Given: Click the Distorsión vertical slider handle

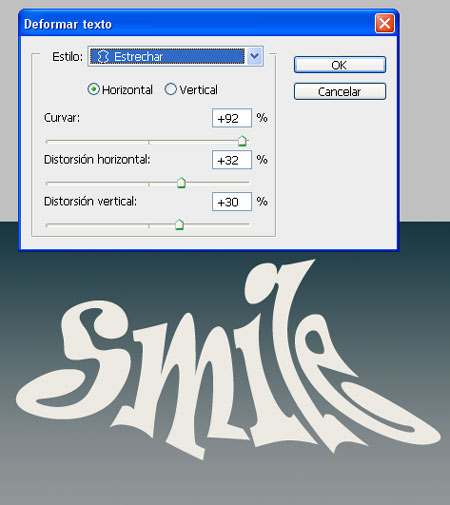Looking at the screenshot, I should 179,225.
